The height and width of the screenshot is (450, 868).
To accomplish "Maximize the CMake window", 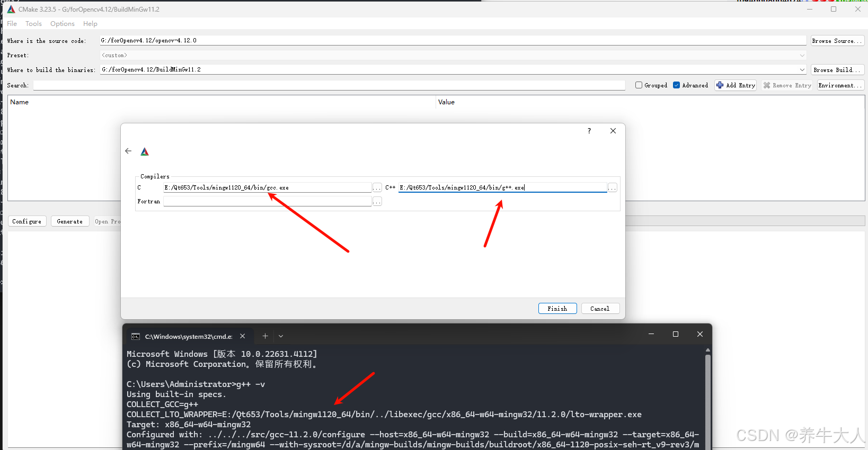I will (x=834, y=9).
